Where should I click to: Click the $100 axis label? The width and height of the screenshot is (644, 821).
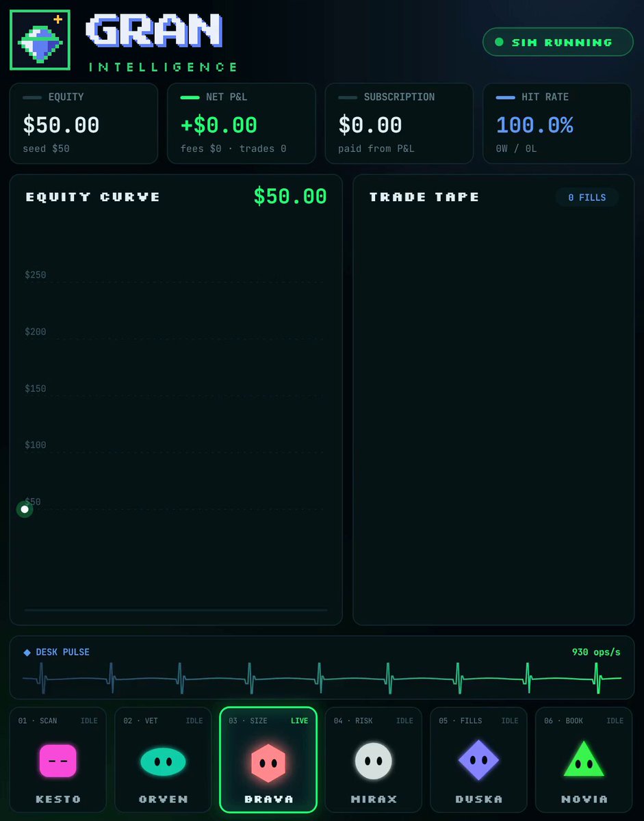point(36,445)
